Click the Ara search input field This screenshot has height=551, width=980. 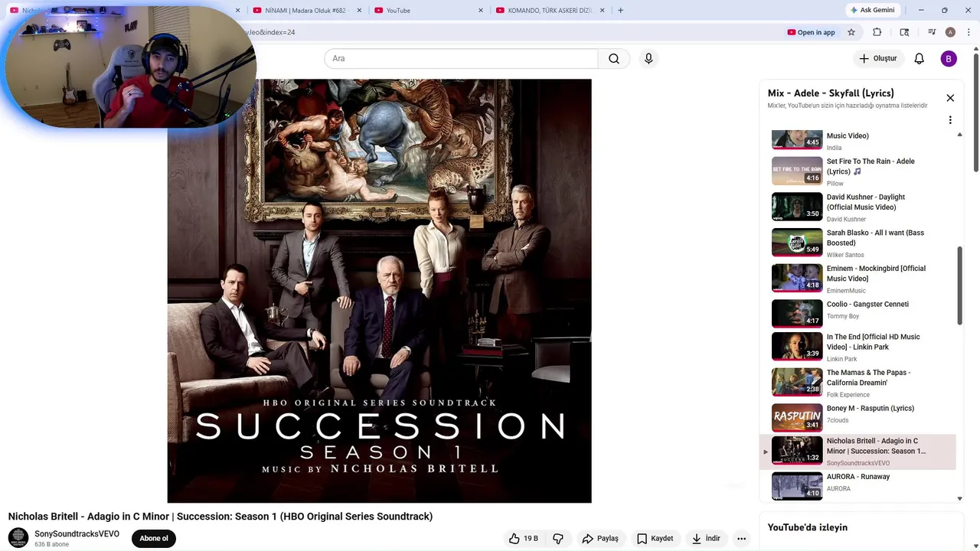click(x=461, y=59)
